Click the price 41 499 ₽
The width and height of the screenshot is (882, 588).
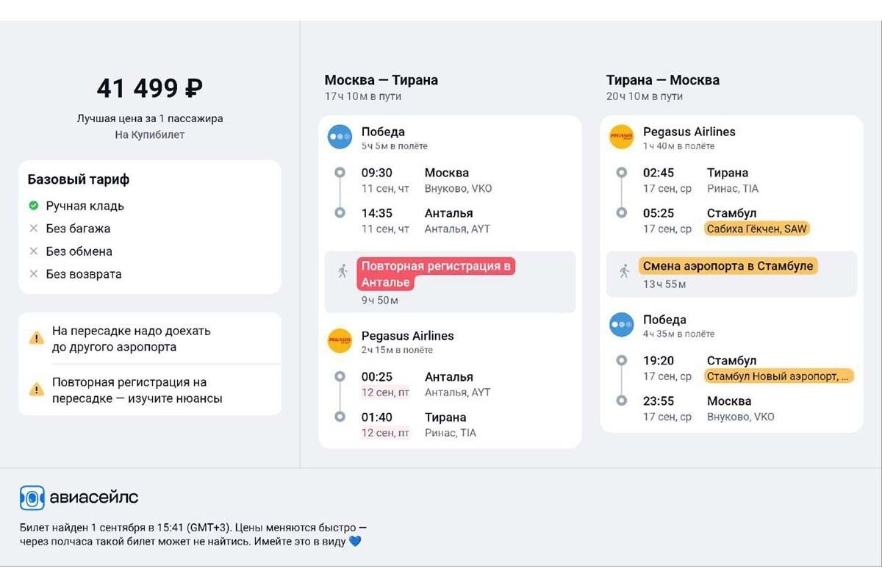coord(150,87)
